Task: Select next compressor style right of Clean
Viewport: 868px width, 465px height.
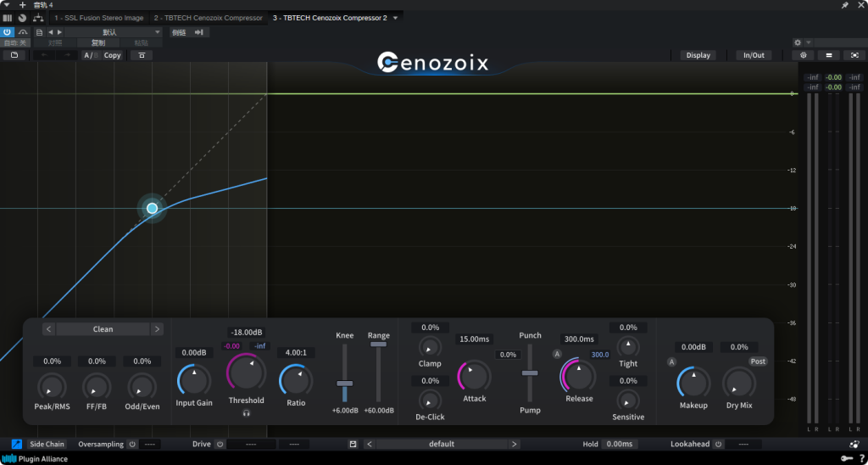Action: point(157,329)
